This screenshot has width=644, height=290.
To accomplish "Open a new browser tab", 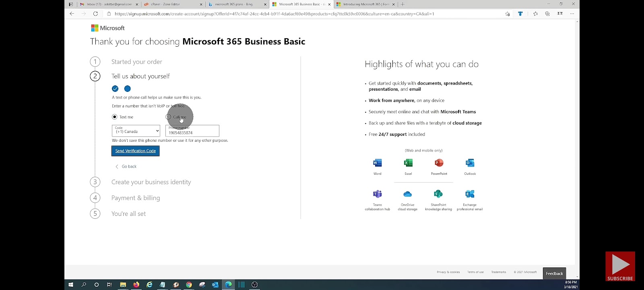I will point(402,4).
